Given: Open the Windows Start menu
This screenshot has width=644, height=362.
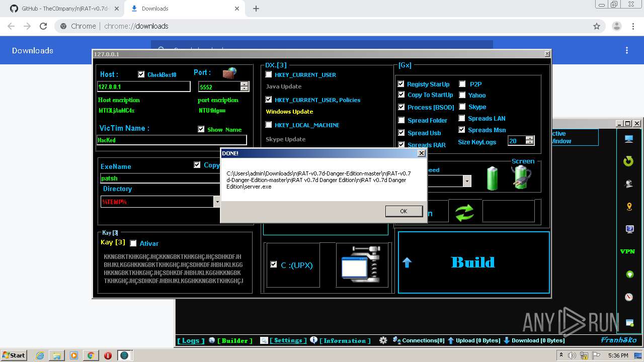Looking at the screenshot, I should (x=14, y=355).
